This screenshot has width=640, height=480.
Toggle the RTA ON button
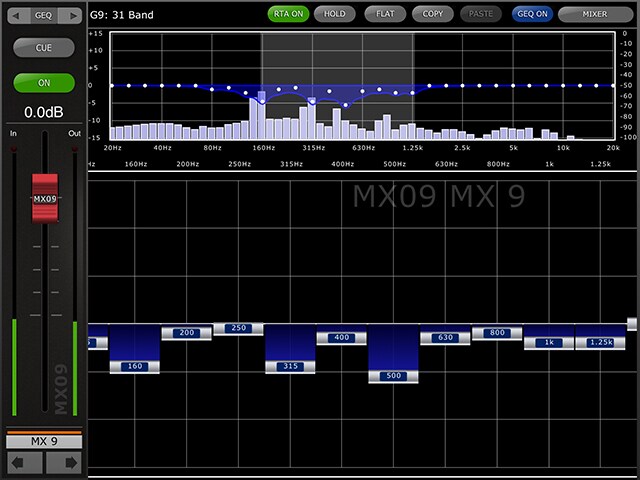click(288, 14)
